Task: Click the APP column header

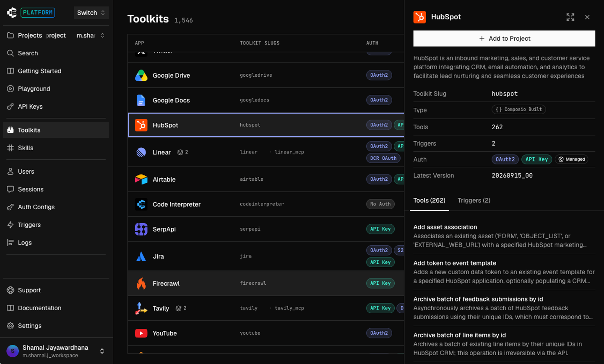Action: 139,43
